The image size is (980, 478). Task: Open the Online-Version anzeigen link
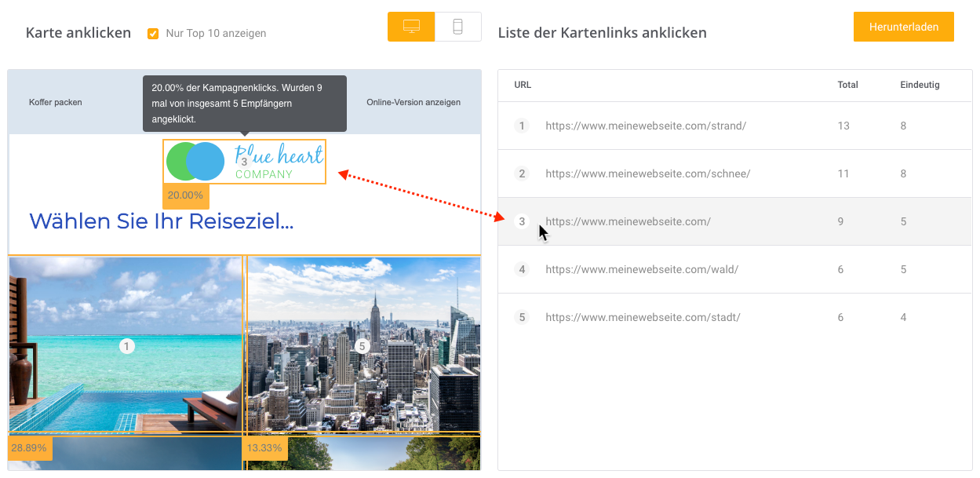pyautogui.click(x=413, y=102)
